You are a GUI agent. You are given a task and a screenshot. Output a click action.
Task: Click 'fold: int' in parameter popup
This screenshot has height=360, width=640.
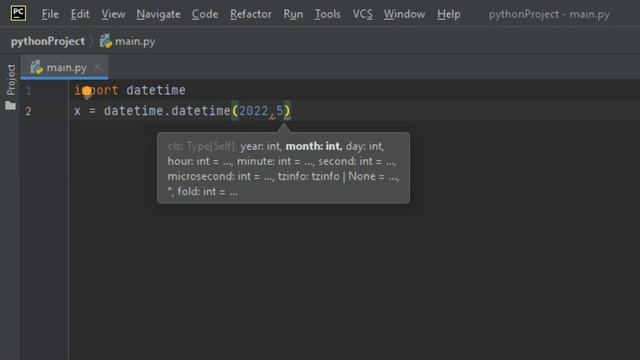click(x=197, y=191)
